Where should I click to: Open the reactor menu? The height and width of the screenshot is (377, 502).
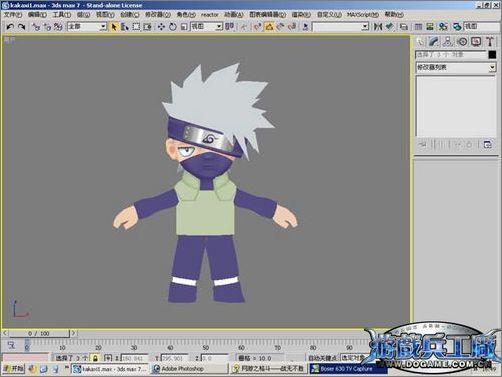click(209, 15)
